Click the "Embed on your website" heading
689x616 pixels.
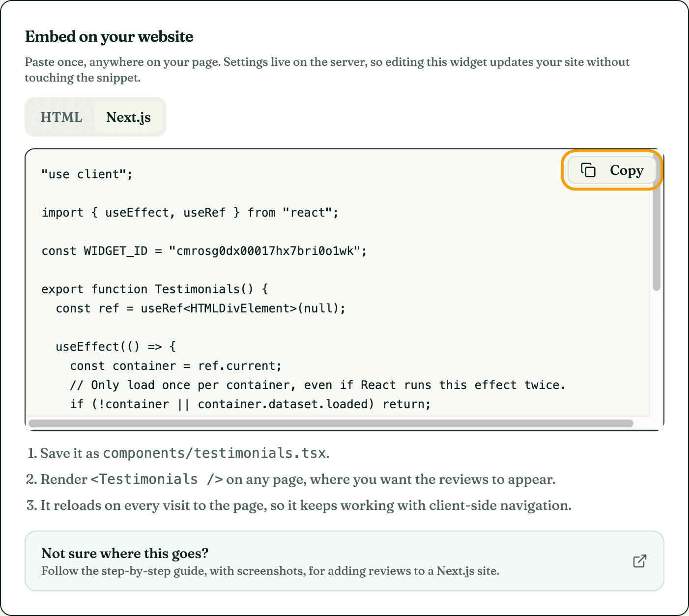(109, 36)
